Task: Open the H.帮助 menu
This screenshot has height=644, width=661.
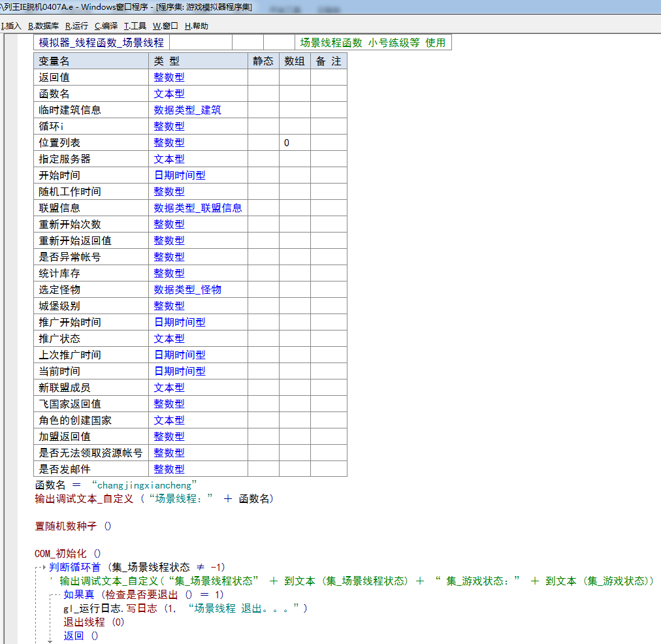Action: tap(197, 26)
